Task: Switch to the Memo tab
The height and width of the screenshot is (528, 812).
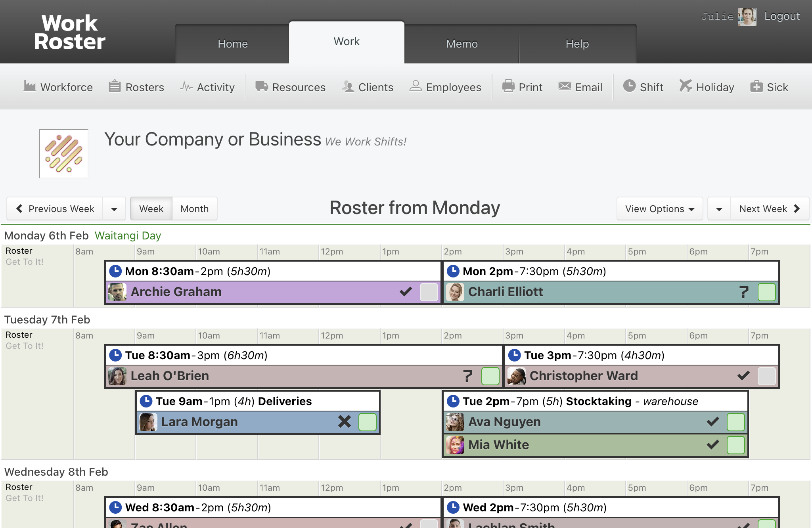Action: point(462,44)
